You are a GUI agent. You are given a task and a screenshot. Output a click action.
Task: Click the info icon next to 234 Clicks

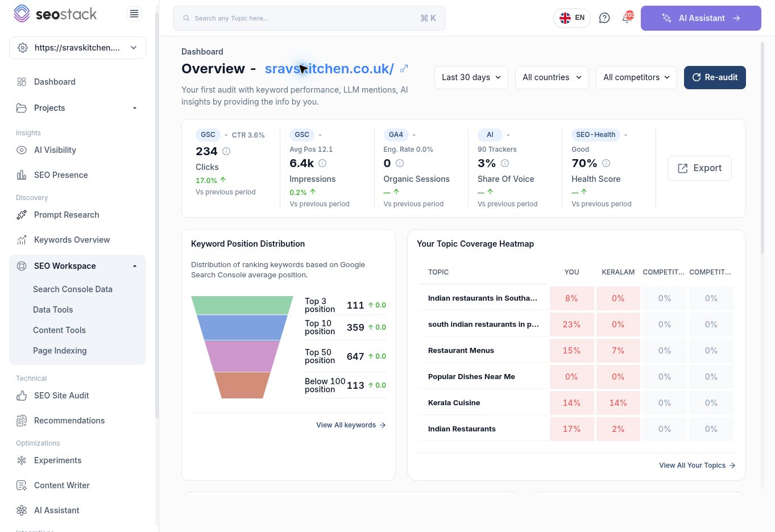(x=226, y=151)
